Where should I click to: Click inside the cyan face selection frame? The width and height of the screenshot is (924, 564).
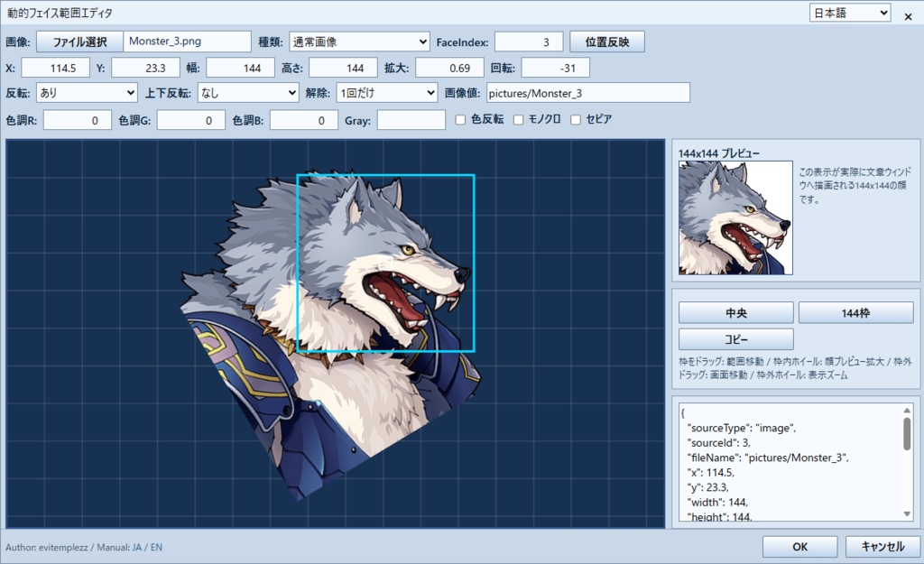pos(385,263)
